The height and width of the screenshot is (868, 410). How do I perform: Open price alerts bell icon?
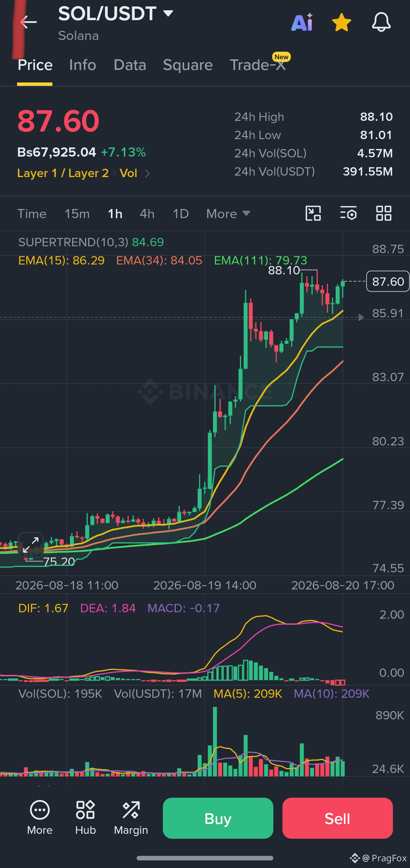pyautogui.click(x=381, y=22)
